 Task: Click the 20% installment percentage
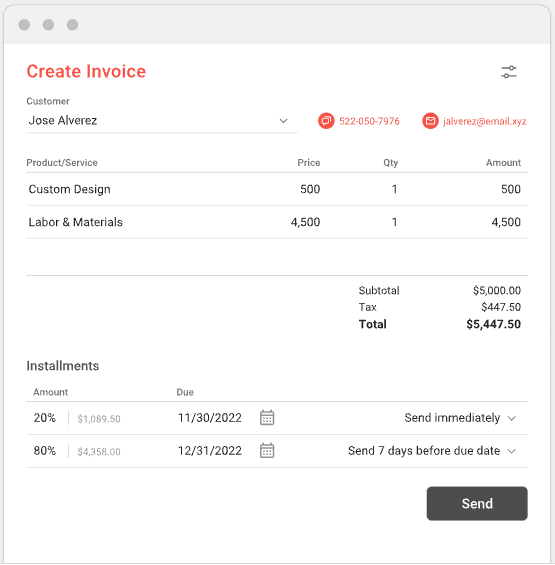[x=45, y=418]
